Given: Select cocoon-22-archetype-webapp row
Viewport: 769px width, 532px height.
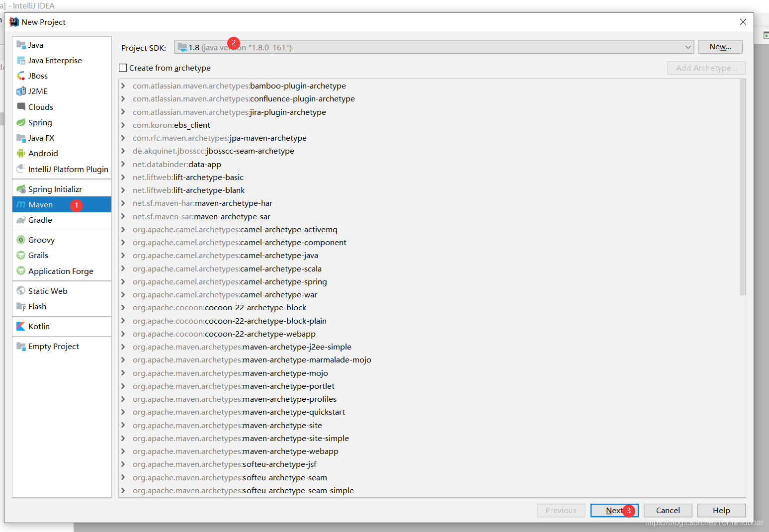Looking at the screenshot, I should pos(429,334).
